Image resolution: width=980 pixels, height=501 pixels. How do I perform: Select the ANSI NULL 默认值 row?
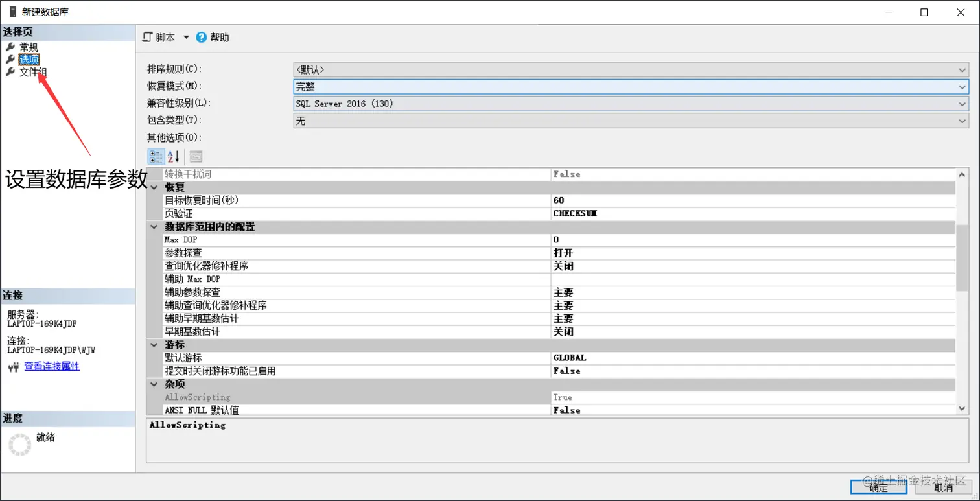[x=558, y=410]
